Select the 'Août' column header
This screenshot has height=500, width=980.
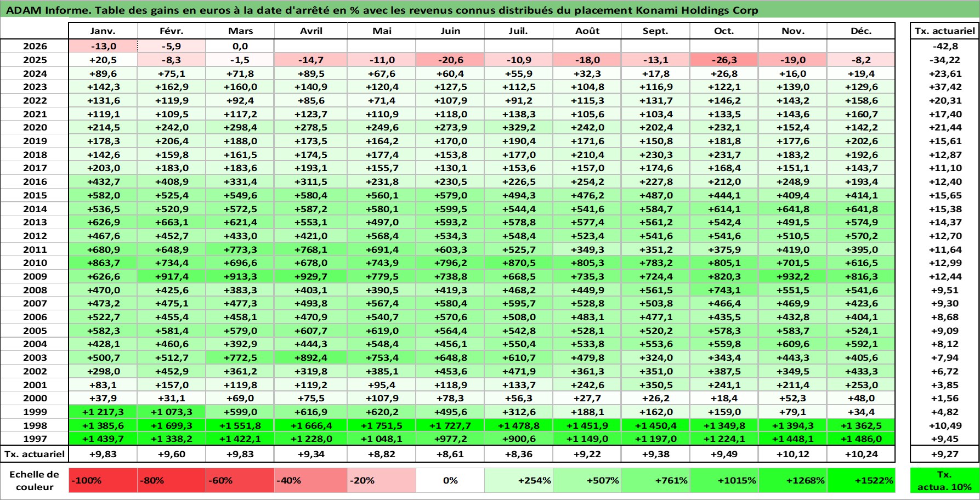click(587, 31)
